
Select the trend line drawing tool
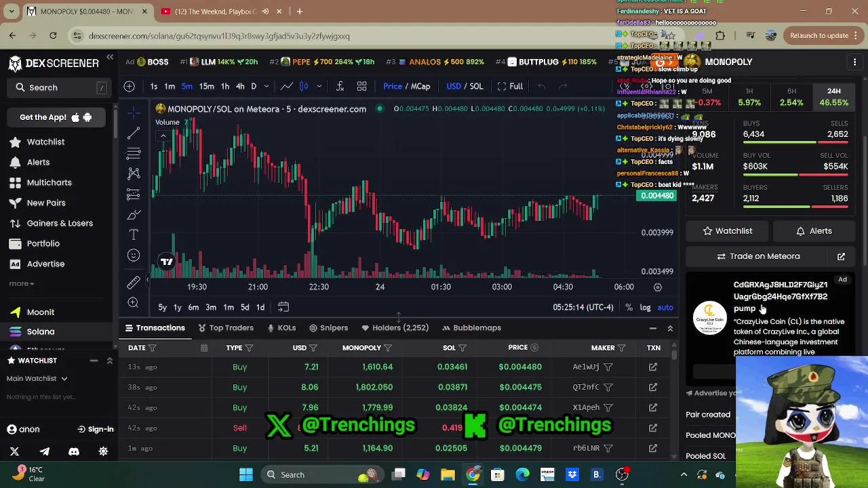click(x=134, y=133)
